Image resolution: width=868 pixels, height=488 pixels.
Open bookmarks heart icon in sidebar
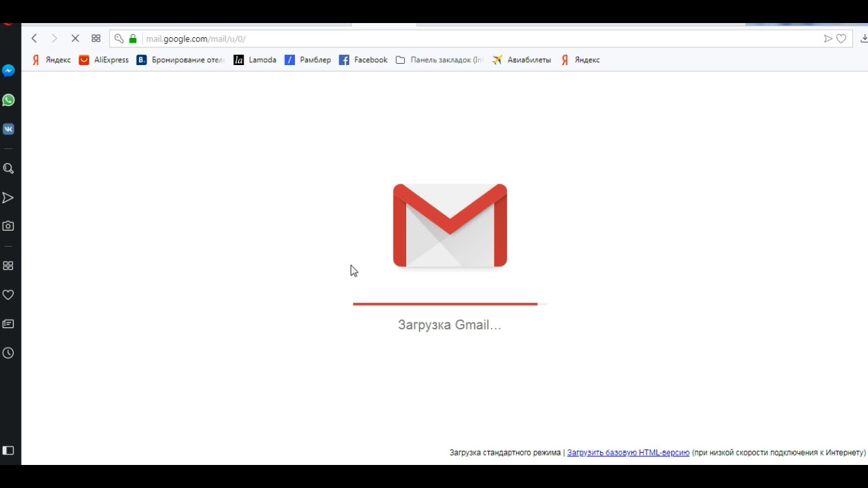click(8, 295)
